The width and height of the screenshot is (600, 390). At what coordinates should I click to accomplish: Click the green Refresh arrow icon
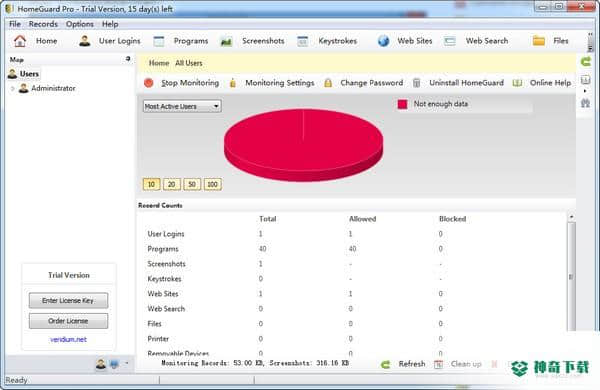coord(386,364)
